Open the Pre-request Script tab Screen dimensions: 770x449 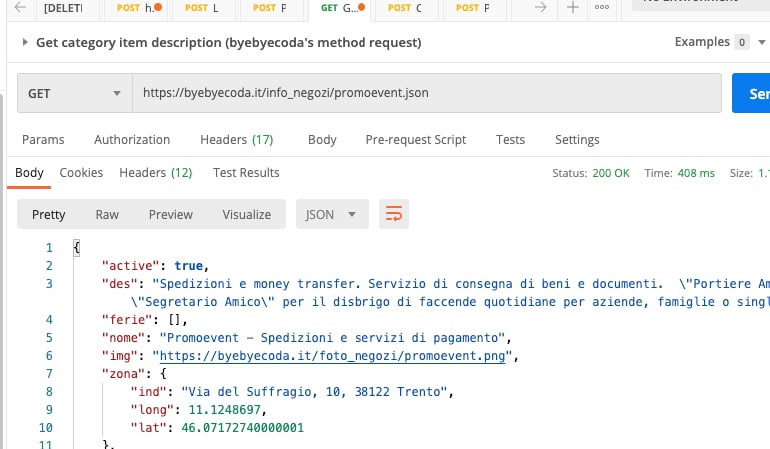pos(415,140)
